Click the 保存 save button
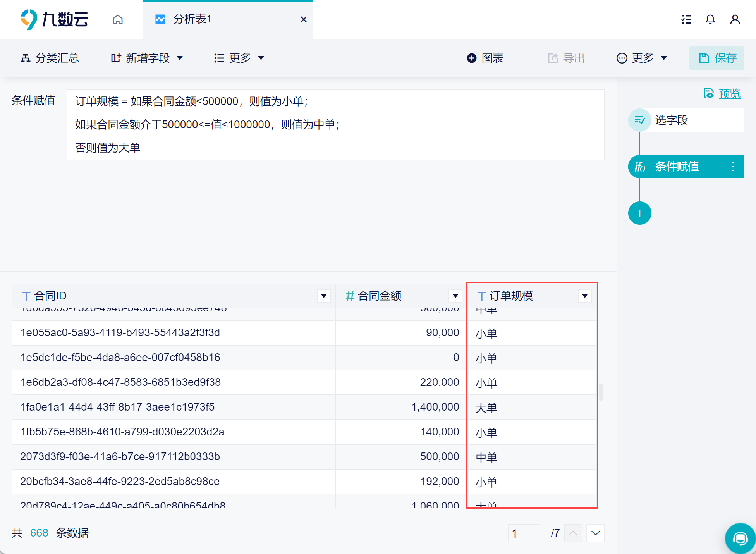756x554 pixels. [x=717, y=58]
